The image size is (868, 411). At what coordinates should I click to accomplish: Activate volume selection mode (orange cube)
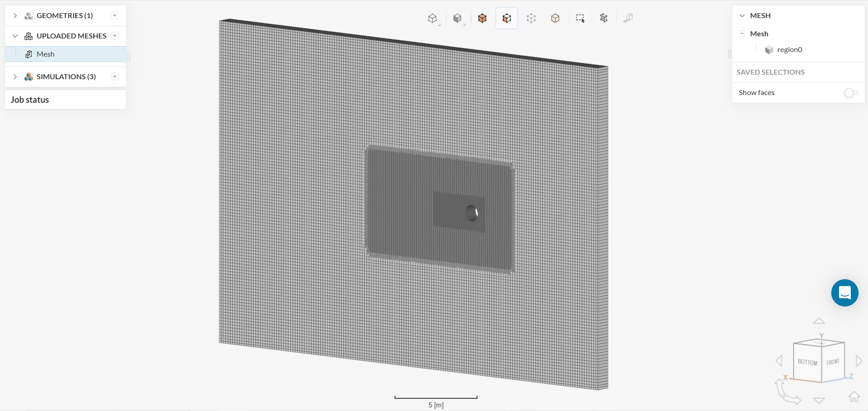[482, 18]
